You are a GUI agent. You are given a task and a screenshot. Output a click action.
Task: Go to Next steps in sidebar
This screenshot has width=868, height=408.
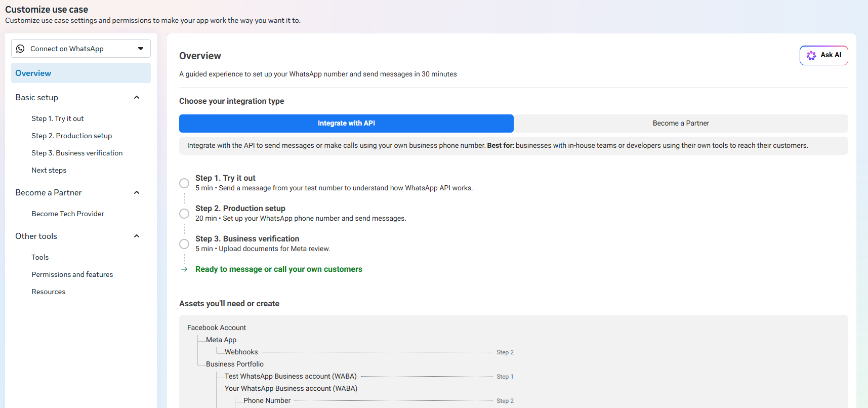tap(49, 170)
